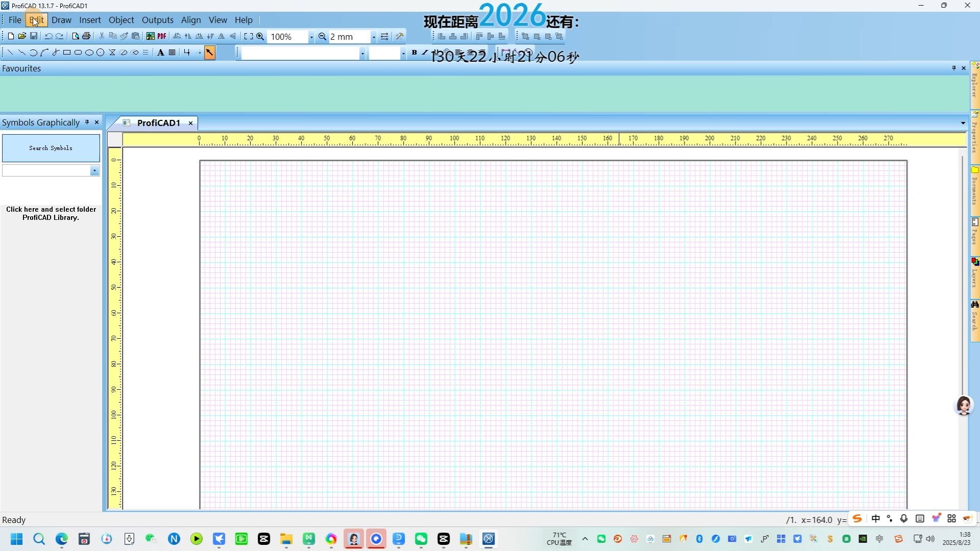
Task: Close the ProfiCAD1 tab
Action: pyautogui.click(x=190, y=123)
